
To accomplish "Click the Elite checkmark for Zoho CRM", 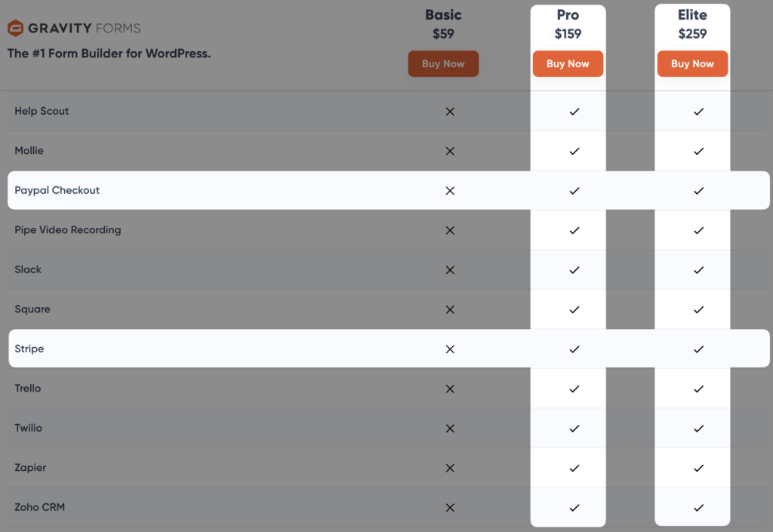I will [x=698, y=508].
